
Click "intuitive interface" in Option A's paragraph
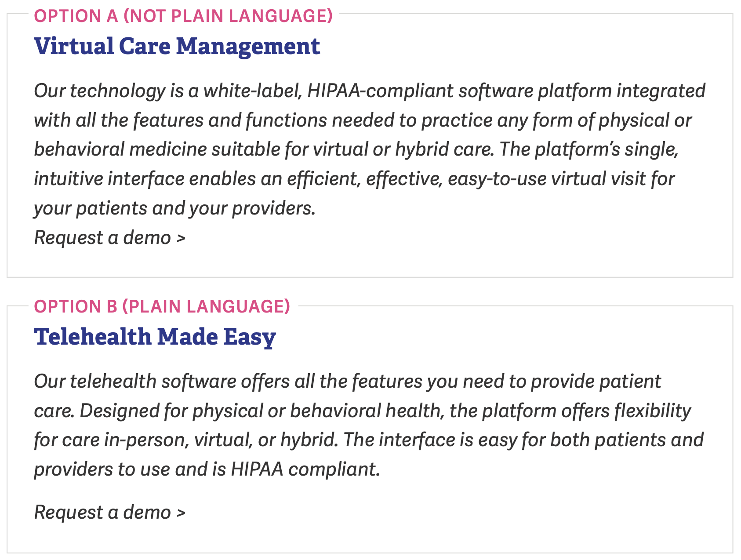click(109, 179)
